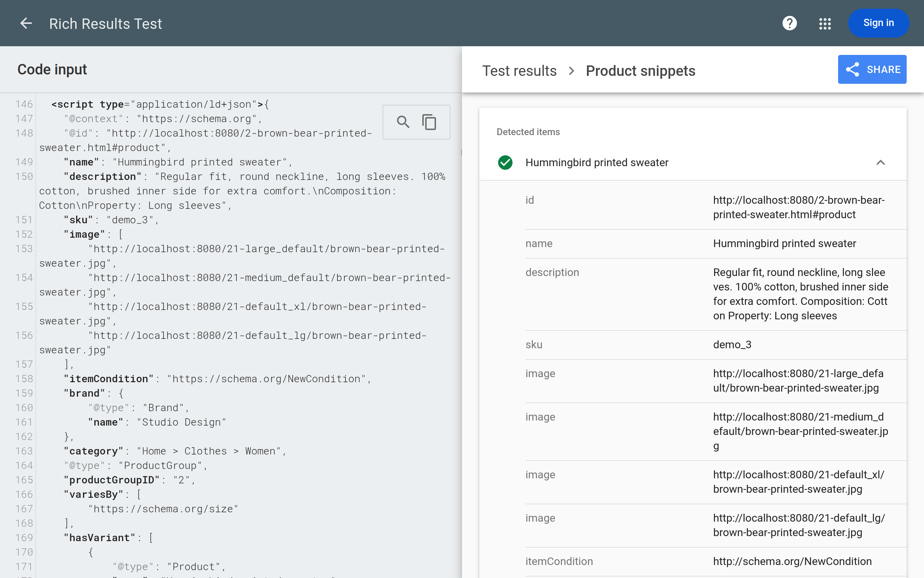
Task: Navigate to Test results breadcrumb
Action: (x=519, y=71)
